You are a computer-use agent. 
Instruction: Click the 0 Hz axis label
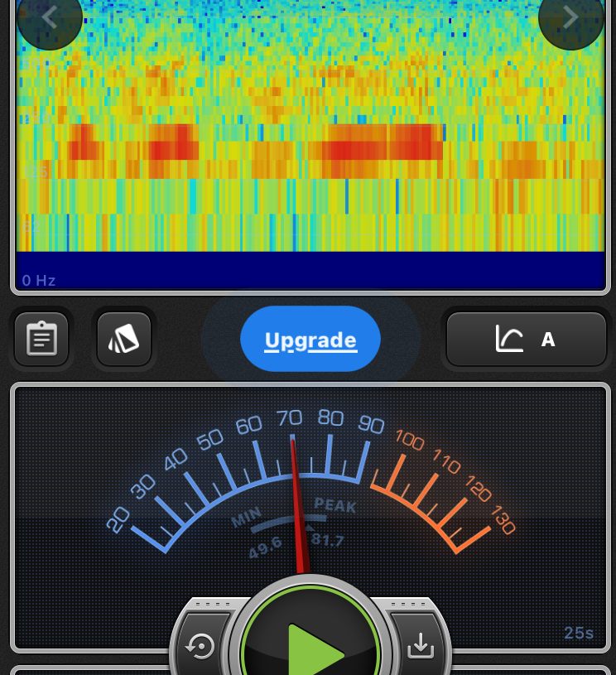tap(39, 281)
